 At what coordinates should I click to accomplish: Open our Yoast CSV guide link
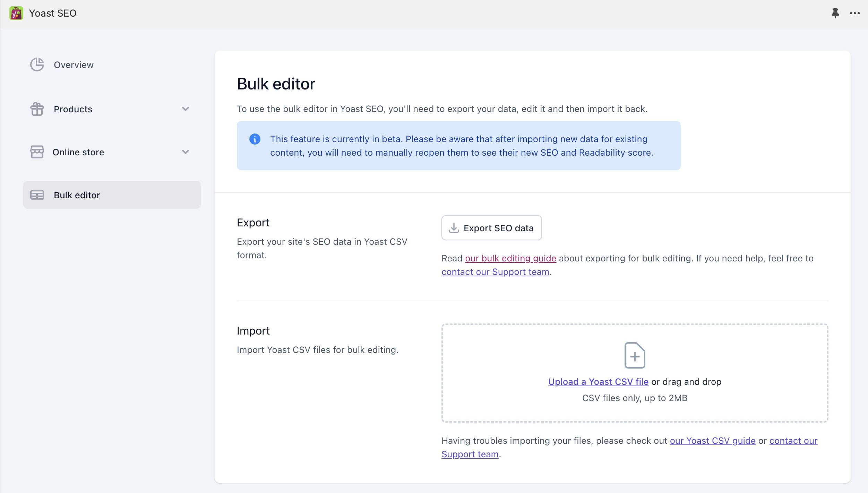pyautogui.click(x=713, y=441)
